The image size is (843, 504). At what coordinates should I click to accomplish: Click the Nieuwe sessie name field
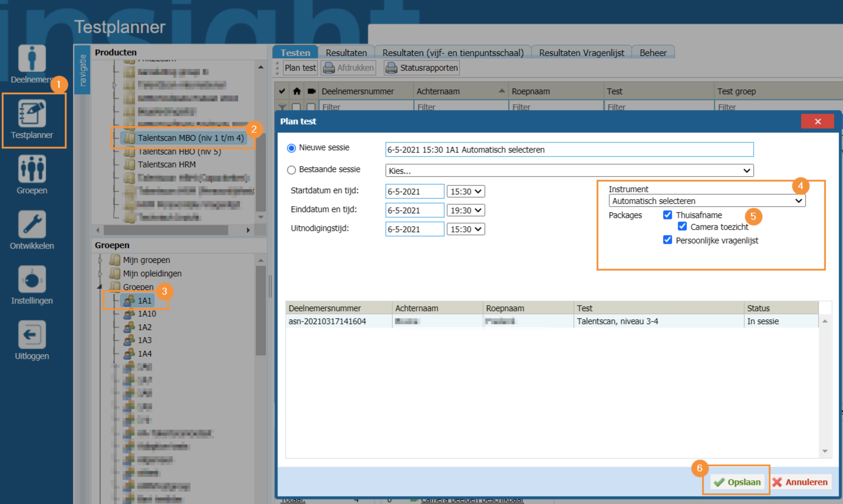pyautogui.click(x=569, y=150)
